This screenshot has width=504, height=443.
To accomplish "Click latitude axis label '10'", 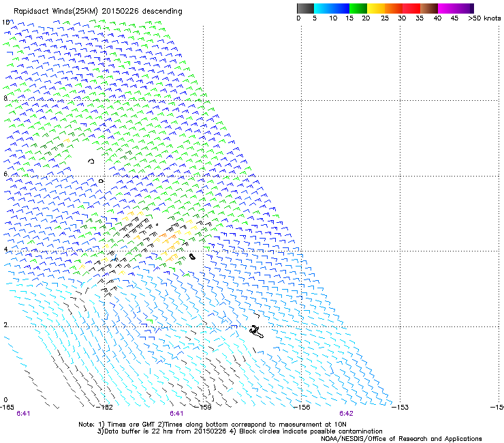I will (5, 22).
